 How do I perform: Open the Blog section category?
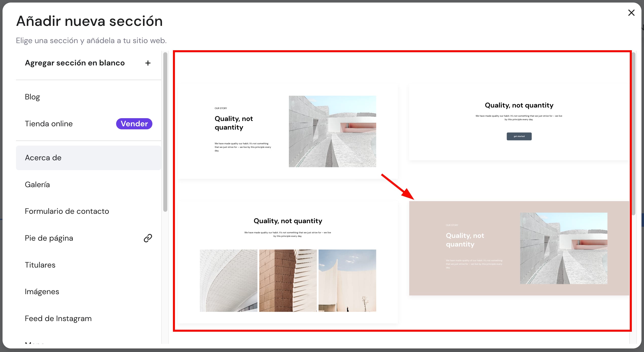click(32, 97)
